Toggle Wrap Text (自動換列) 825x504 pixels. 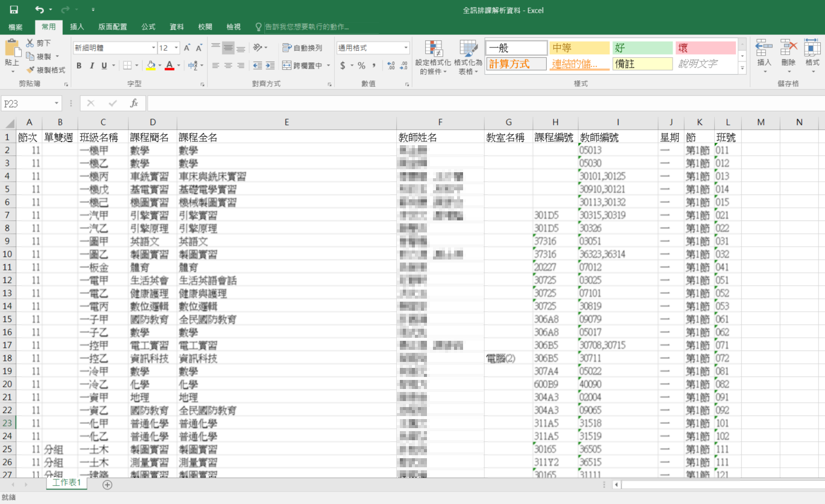tap(302, 48)
